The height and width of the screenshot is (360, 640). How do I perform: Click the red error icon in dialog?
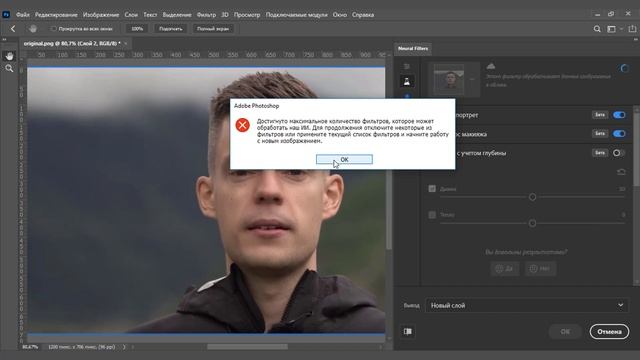(x=242, y=125)
